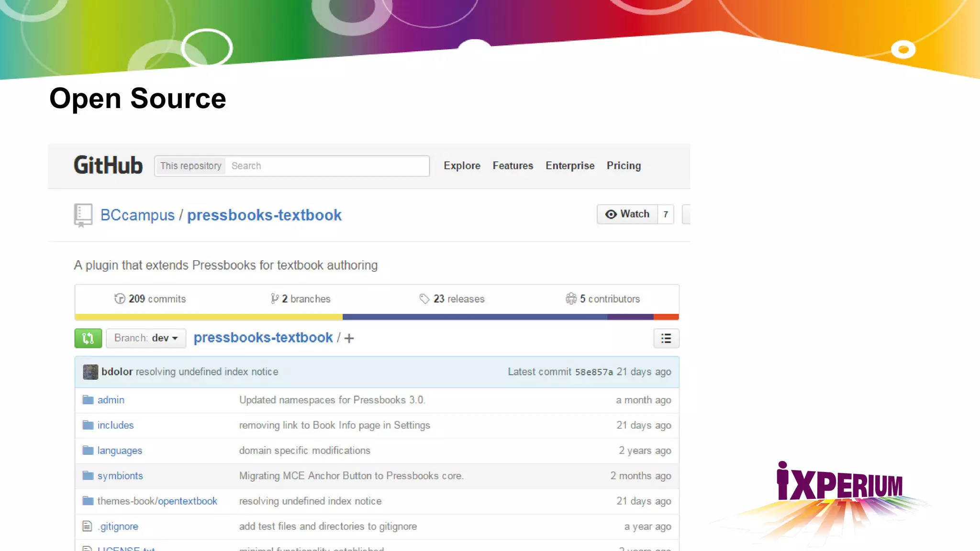Click the green compare branches button

click(x=88, y=338)
